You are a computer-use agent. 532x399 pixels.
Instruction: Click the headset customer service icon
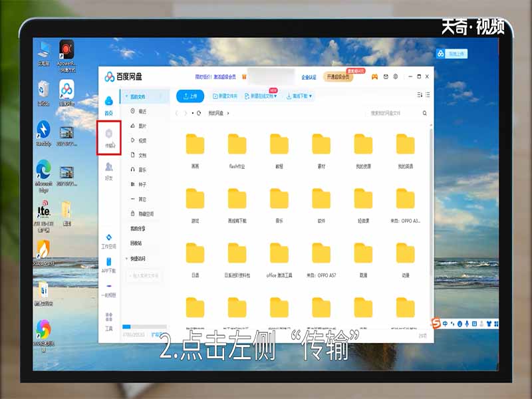click(x=395, y=76)
